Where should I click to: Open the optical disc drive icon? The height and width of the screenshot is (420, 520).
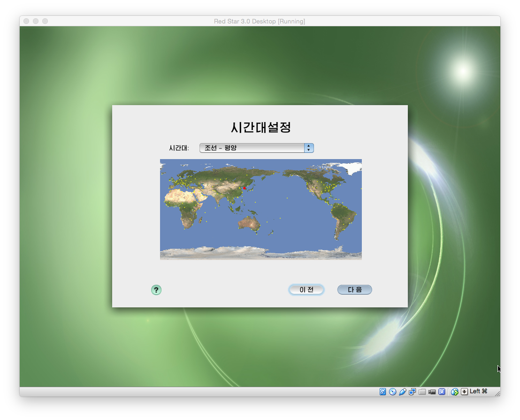[393, 392]
